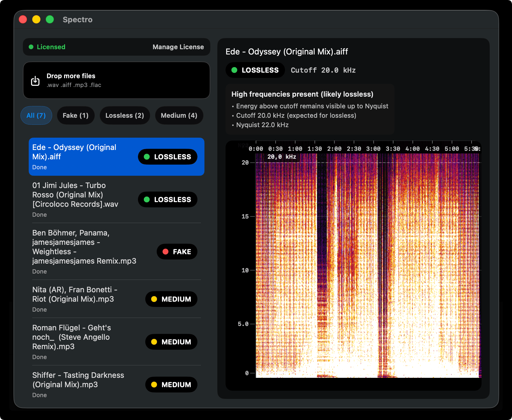Screen dimensions: 512x420
Task: Click the MEDIUM badge on Riot (Original Mix)
Action: point(171,299)
